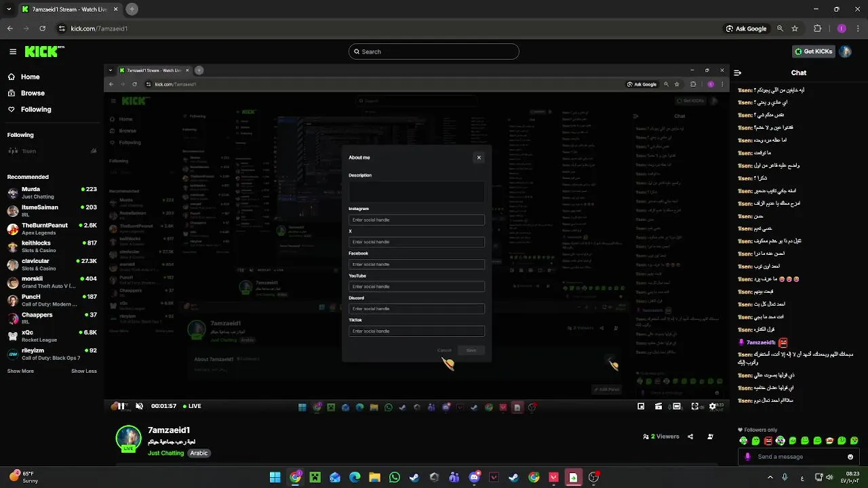Open File Explorer from the taskbar
868x488 pixels.
tap(374, 478)
